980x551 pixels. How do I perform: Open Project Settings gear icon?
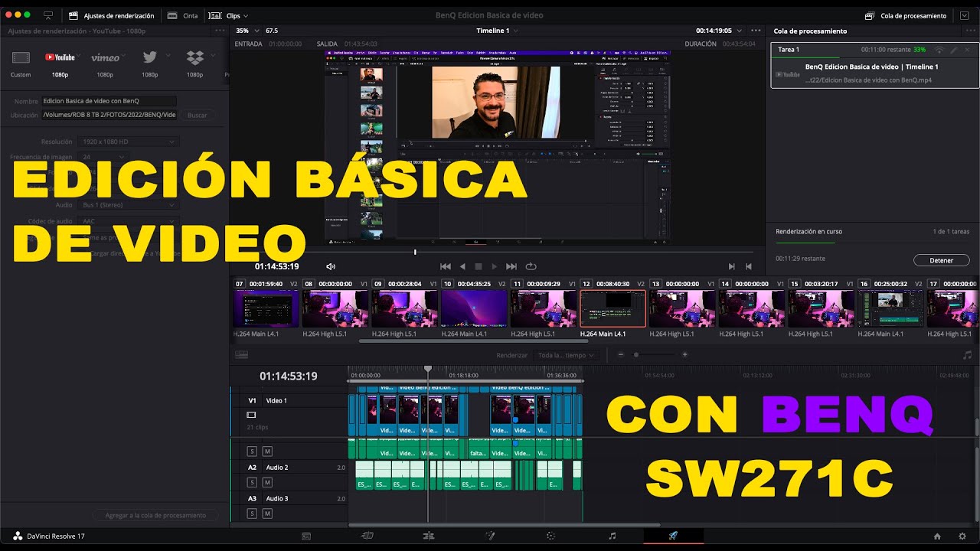tap(962, 536)
